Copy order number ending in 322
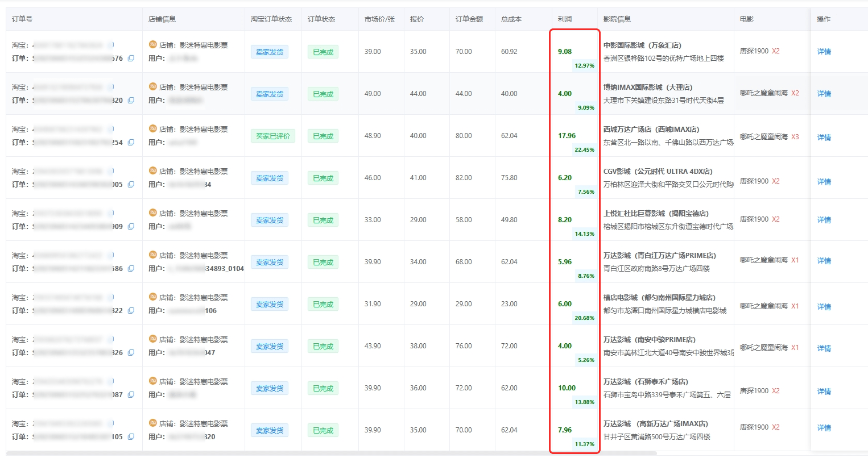The width and height of the screenshot is (868, 458). [x=131, y=311]
